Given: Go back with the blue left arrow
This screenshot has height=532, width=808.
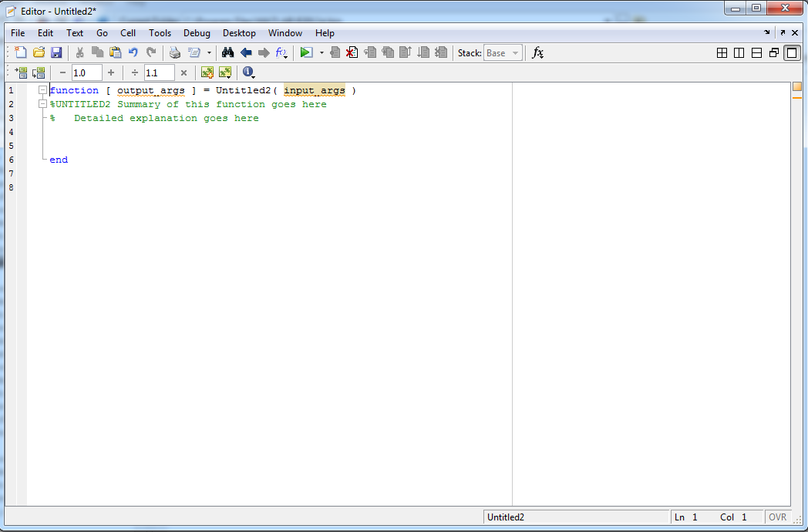Looking at the screenshot, I should point(246,52).
